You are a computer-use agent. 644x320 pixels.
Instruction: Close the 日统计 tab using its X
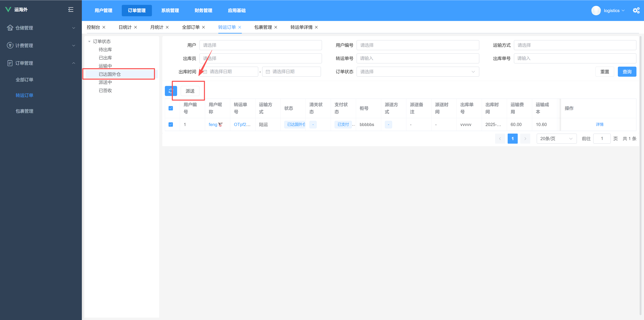pos(136,27)
